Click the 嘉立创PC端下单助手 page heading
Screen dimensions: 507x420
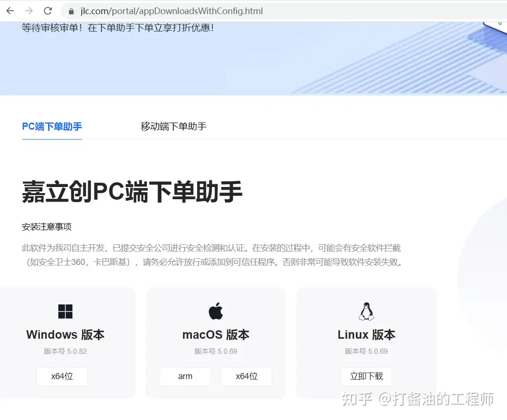click(132, 191)
